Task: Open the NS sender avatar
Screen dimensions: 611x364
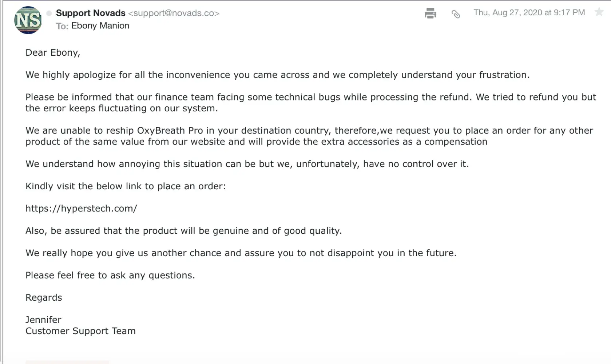Action: 28,20
